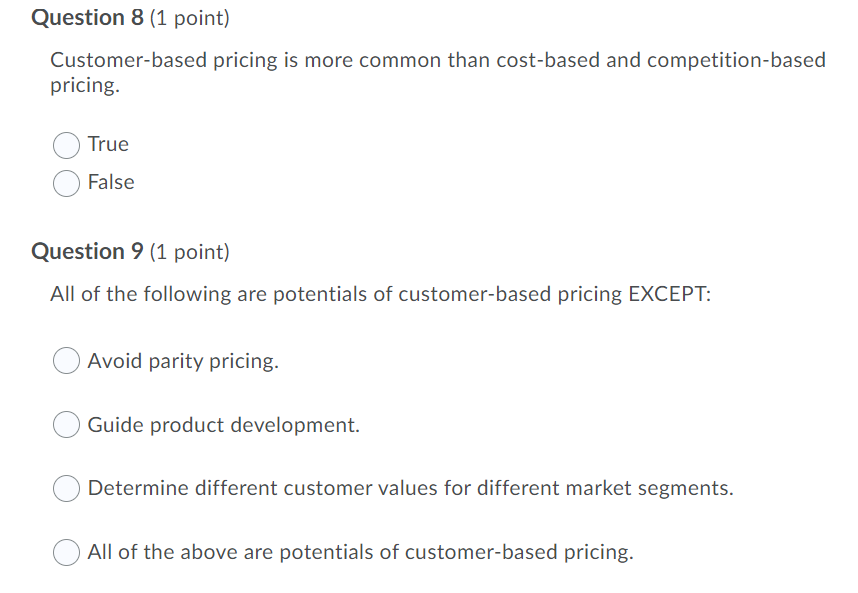Viewport: 858px width, 593px height.
Task: Click the Question 9 heading
Action: [86, 251]
